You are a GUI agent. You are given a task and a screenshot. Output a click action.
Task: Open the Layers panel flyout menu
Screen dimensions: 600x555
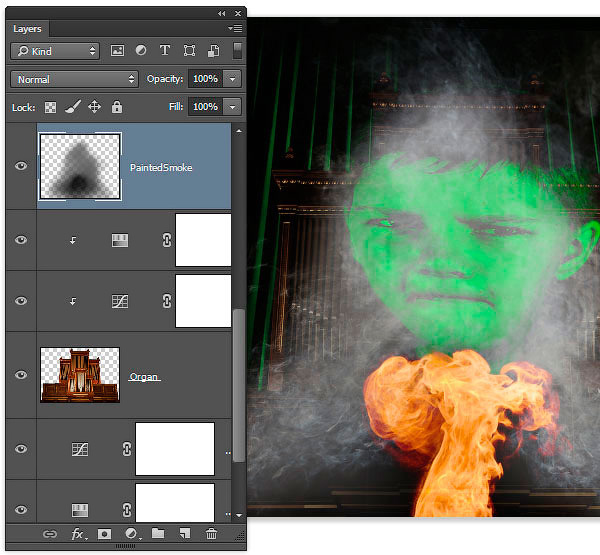click(x=235, y=28)
